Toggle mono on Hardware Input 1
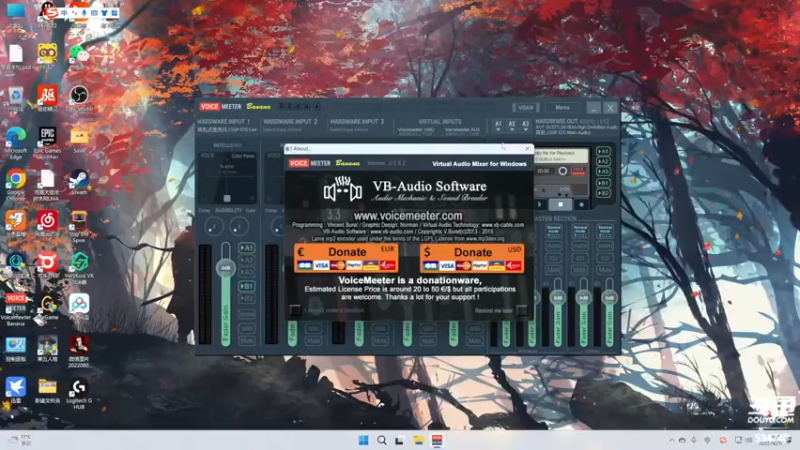 tap(247, 314)
